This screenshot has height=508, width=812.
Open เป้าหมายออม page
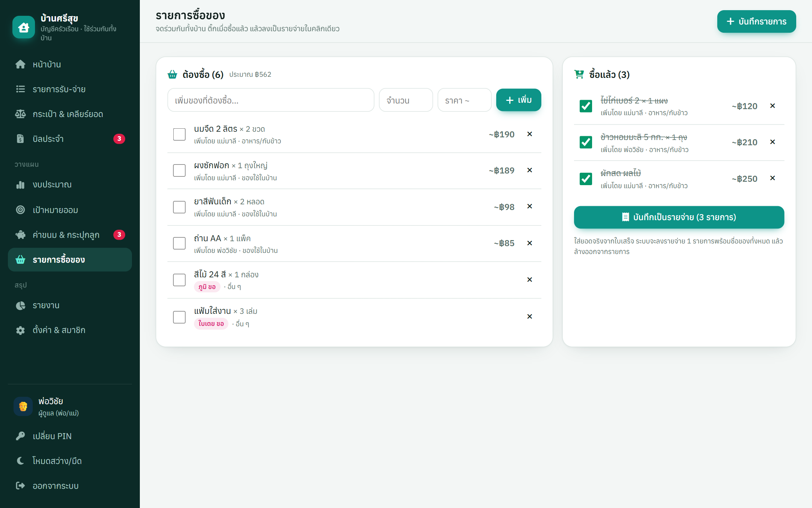pyautogui.click(x=70, y=210)
